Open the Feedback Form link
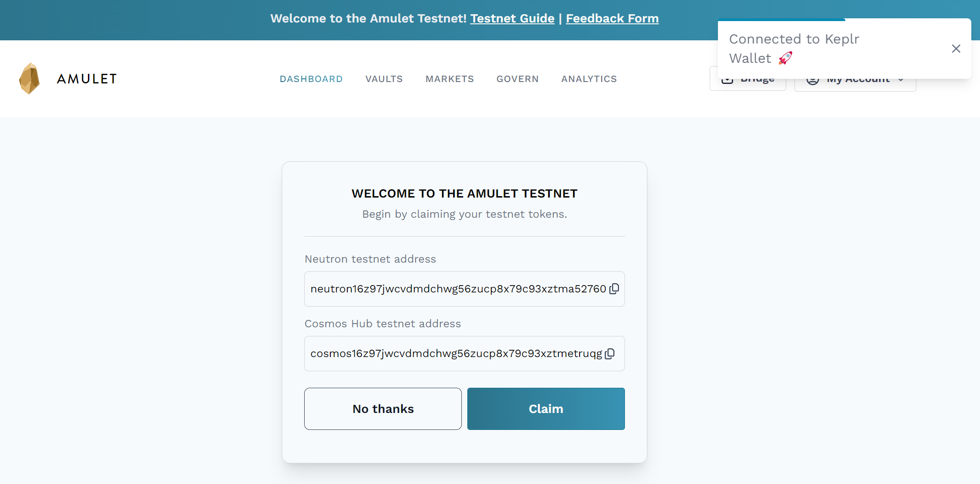The image size is (980, 484). tap(612, 18)
